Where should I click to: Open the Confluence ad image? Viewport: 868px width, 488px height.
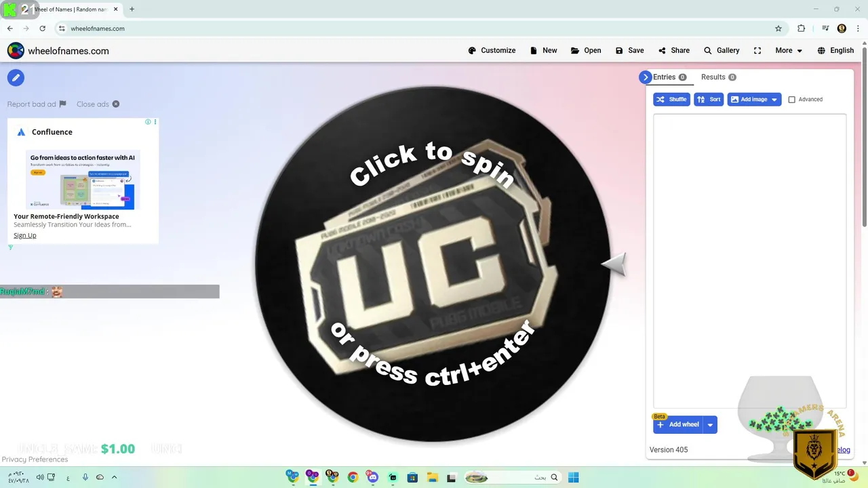tap(83, 180)
